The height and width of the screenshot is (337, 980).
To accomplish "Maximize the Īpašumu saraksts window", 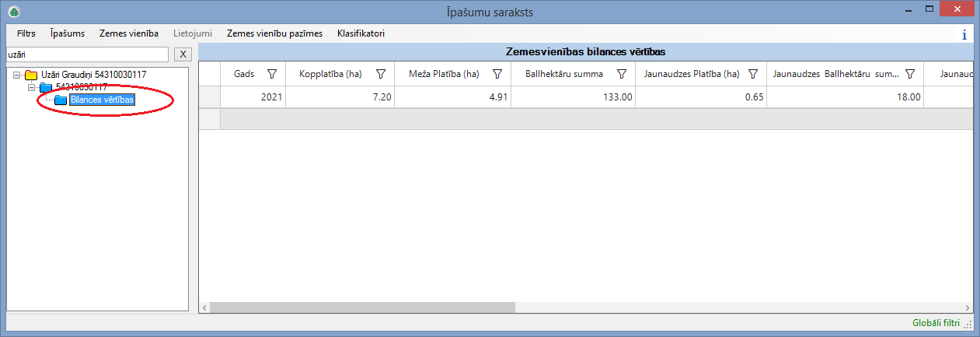I will [928, 9].
